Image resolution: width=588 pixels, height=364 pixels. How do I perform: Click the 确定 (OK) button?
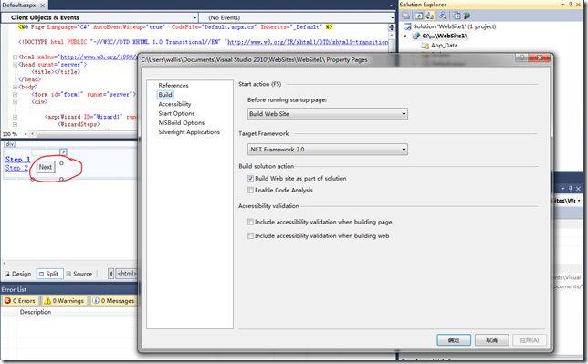[x=454, y=340]
